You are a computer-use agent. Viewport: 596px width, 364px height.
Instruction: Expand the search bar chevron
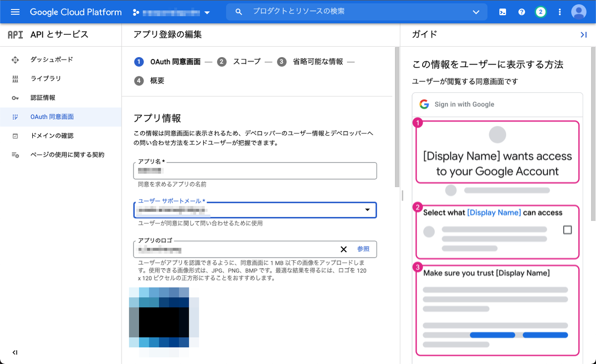[x=476, y=12]
